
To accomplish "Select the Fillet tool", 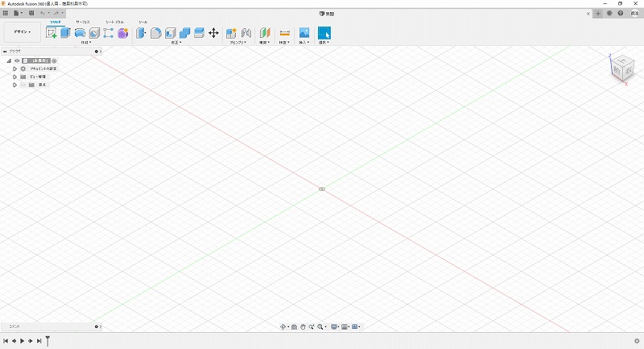I will point(155,33).
